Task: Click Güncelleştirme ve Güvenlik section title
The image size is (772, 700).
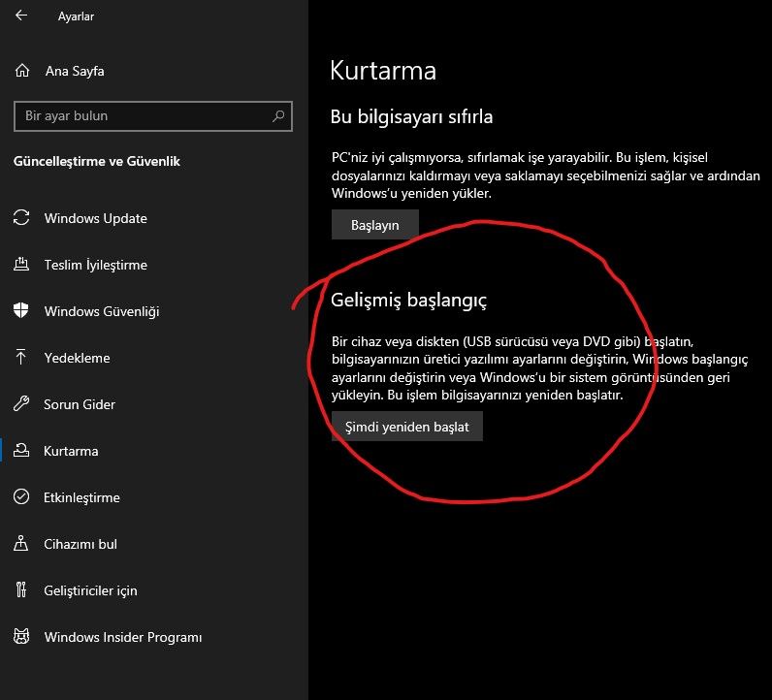Action: click(97, 162)
